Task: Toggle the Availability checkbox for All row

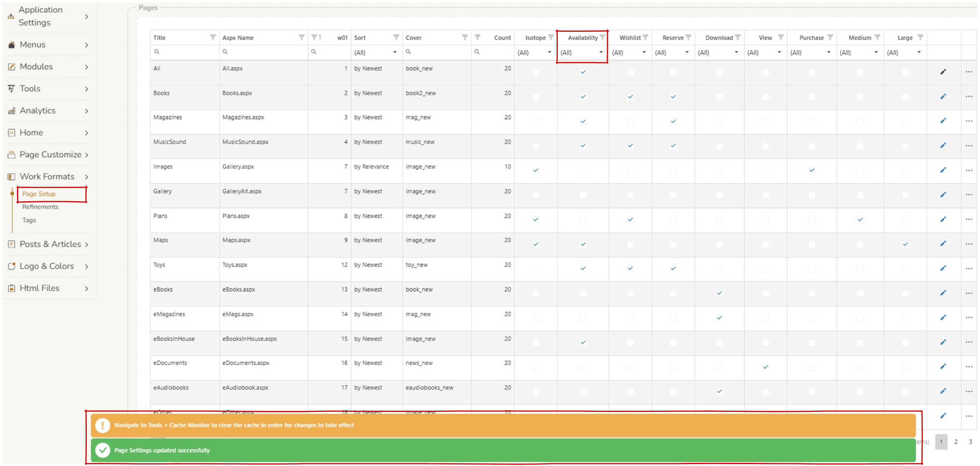Action: [583, 72]
